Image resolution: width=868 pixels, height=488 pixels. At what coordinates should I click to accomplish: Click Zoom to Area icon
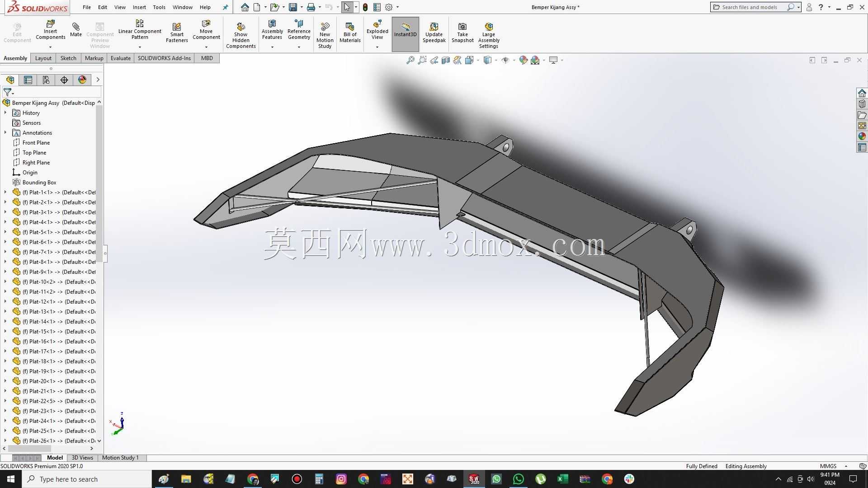tap(422, 60)
